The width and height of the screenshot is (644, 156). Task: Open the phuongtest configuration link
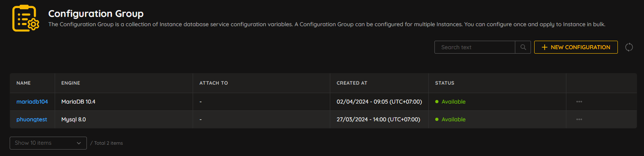pos(32,119)
